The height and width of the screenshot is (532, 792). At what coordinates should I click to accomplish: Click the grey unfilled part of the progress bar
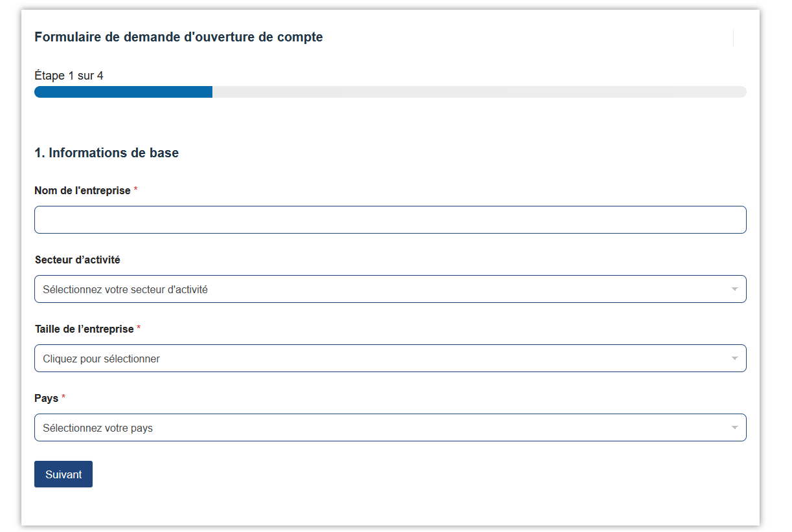tap(479, 92)
